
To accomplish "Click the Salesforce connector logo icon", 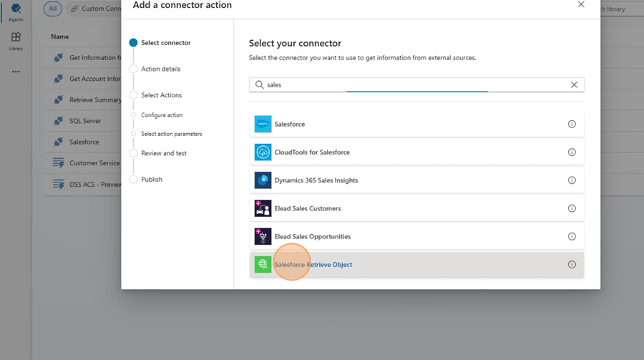I will pyautogui.click(x=263, y=125).
